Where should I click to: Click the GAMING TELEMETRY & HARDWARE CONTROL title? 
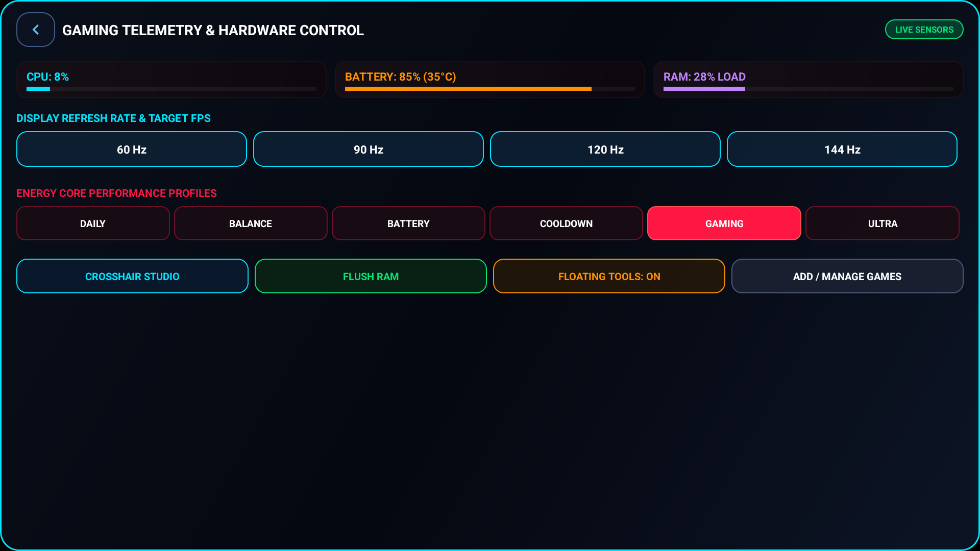coord(213,30)
